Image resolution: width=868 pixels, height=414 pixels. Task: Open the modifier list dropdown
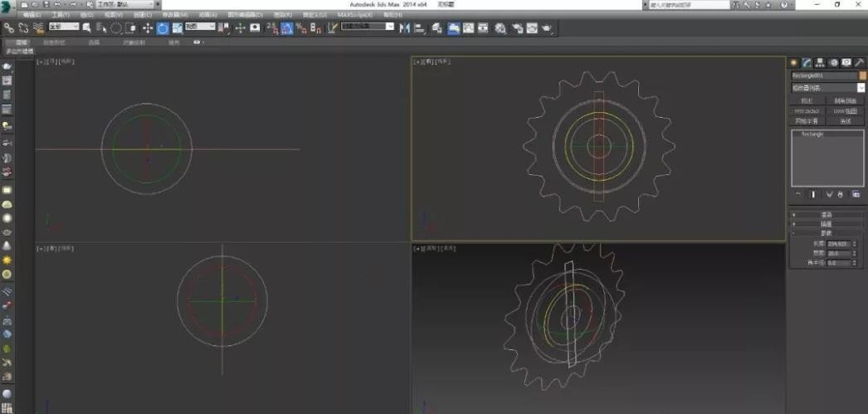827,87
